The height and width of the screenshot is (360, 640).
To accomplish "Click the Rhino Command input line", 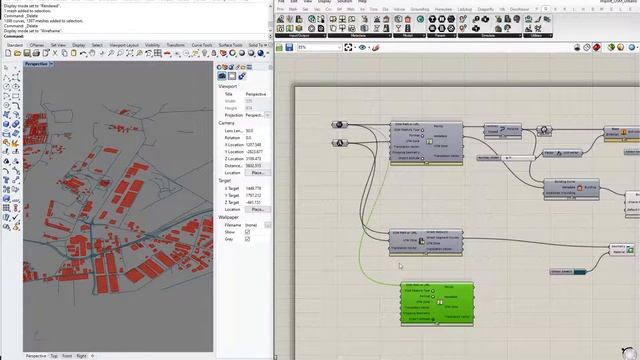I will [x=135, y=36].
